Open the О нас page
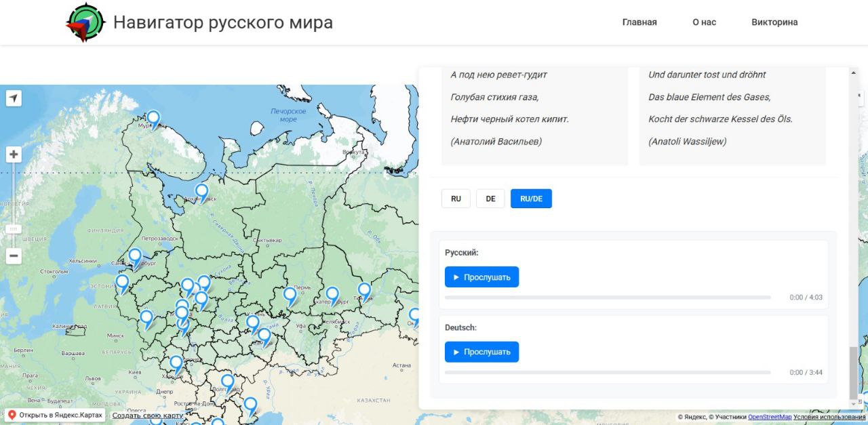Screen dimensions: 868x425 704,22
